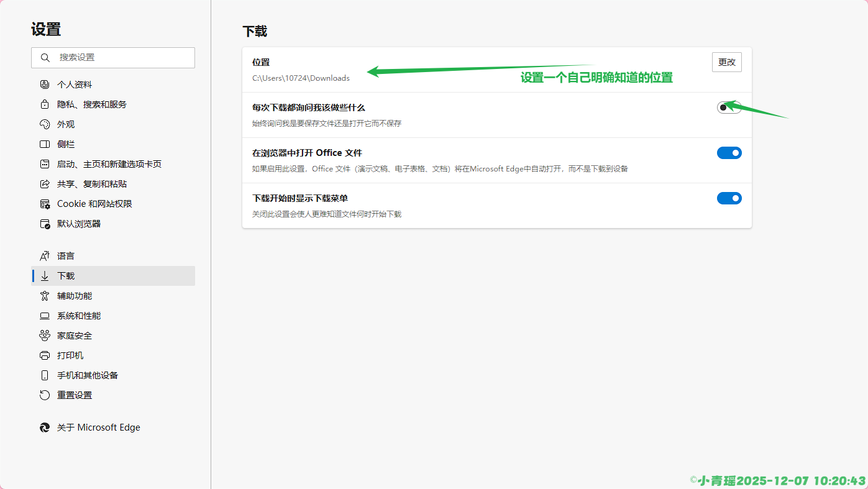Click description starting 如果启用此设置，Office 文件
Image resolution: width=868 pixels, height=489 pixels.
(x=440, y=169)
